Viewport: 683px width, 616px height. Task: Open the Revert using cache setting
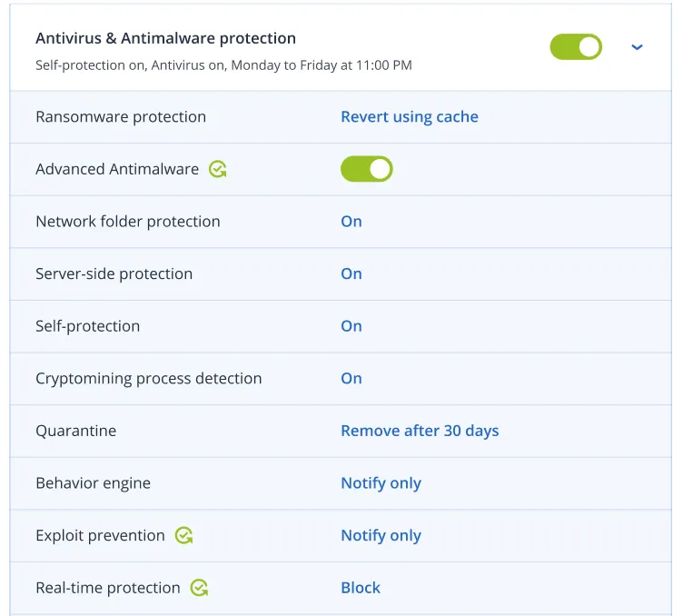[409, 117]
